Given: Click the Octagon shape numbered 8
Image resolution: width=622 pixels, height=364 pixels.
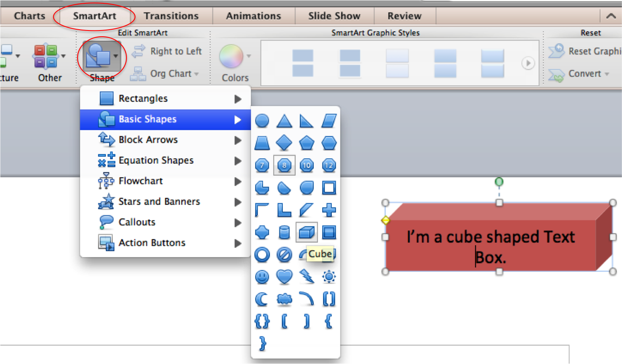Looking at the screenshot, I should pos(284,166).
